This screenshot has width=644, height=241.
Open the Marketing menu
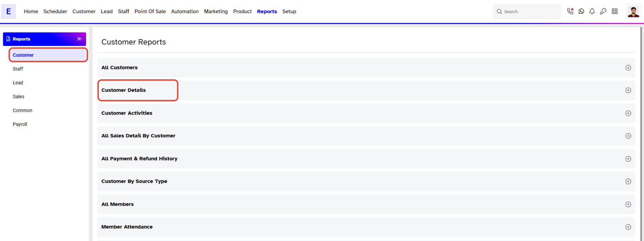pos(216,11)
